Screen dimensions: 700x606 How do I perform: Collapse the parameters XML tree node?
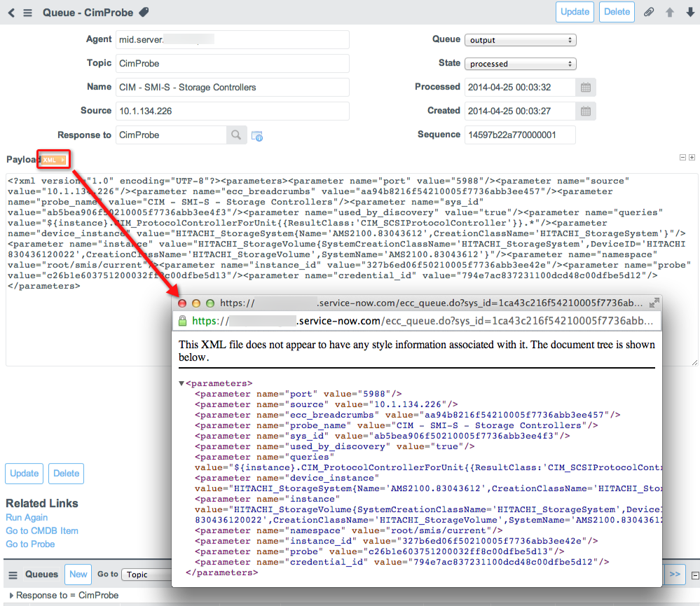pos(181,383)
